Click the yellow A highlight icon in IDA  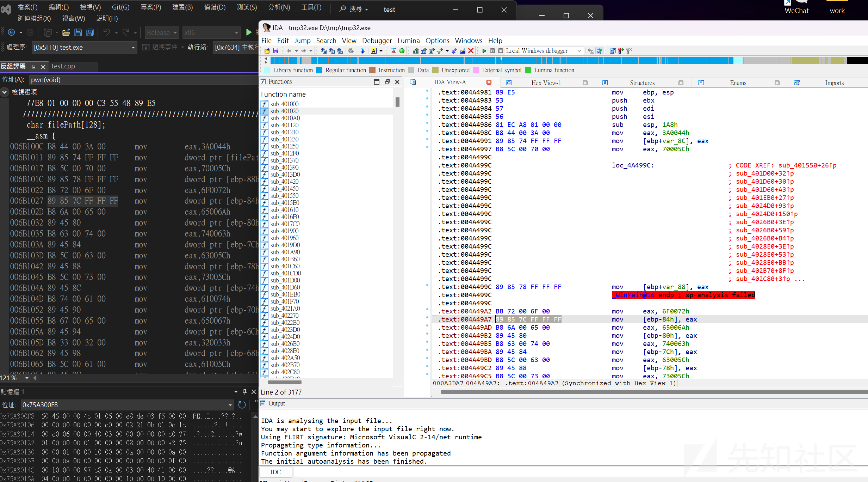coord(374,51)
